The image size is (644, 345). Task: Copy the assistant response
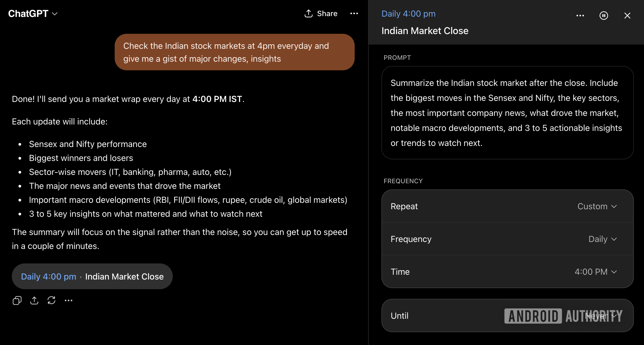tap(17, 300)
